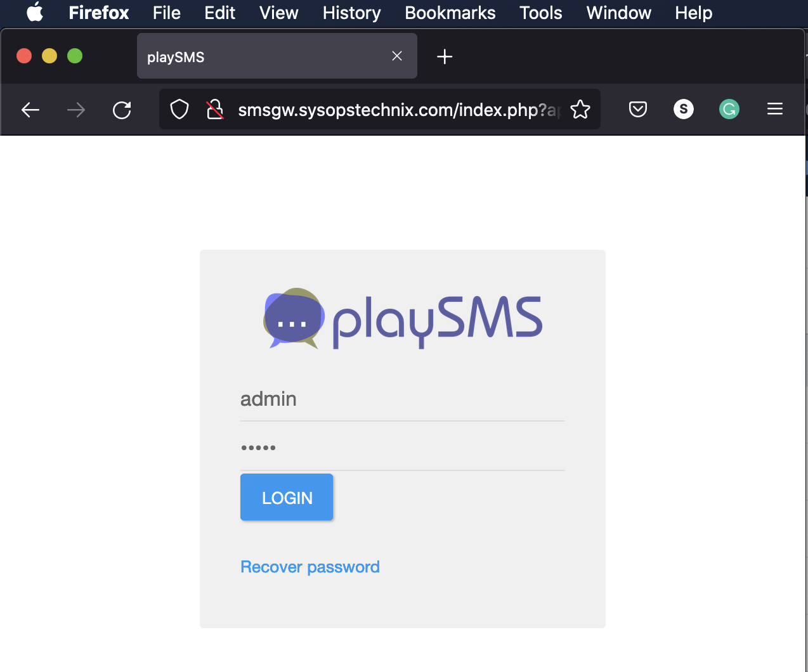Open the S extension in toolbar

[684, 110]
